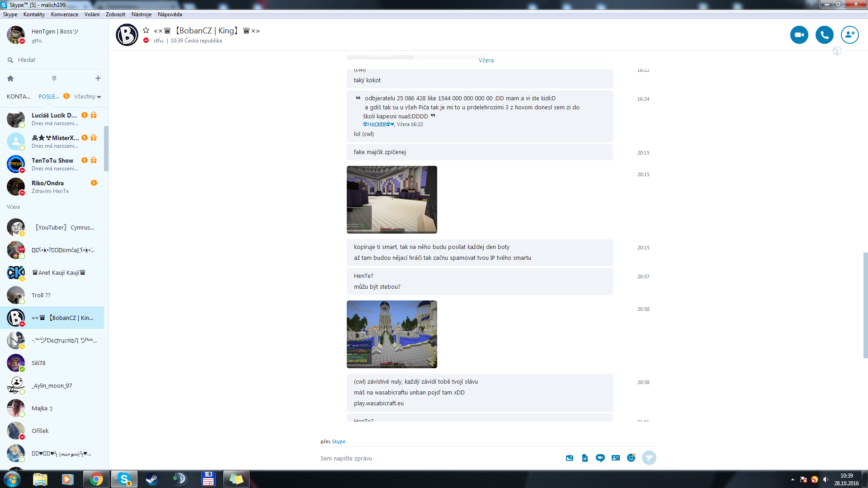Click the video message icon

(x=600, y=458)
